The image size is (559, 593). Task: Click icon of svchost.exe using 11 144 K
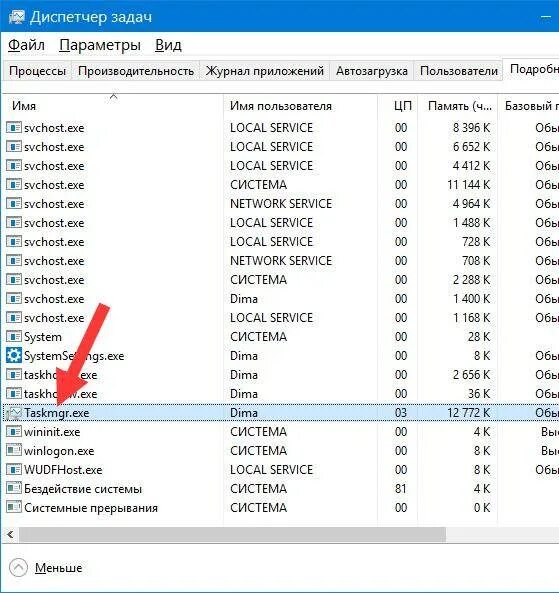coord(14,185)
